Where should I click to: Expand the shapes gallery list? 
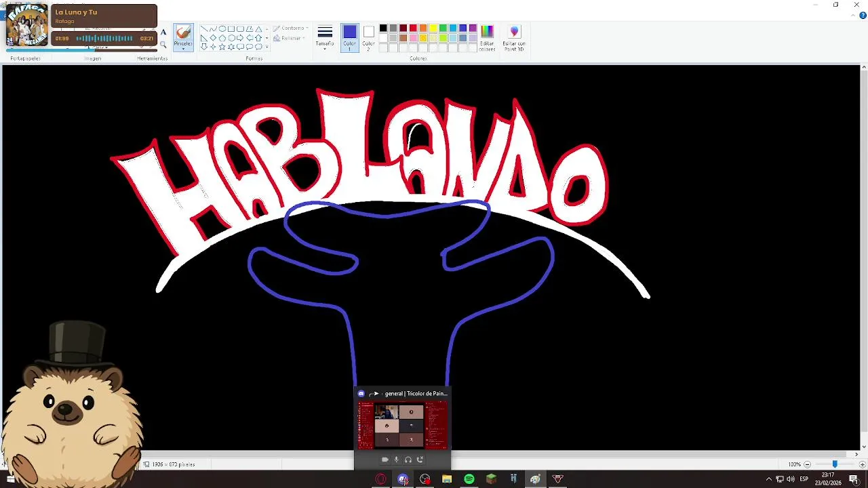tap(267, 47)
